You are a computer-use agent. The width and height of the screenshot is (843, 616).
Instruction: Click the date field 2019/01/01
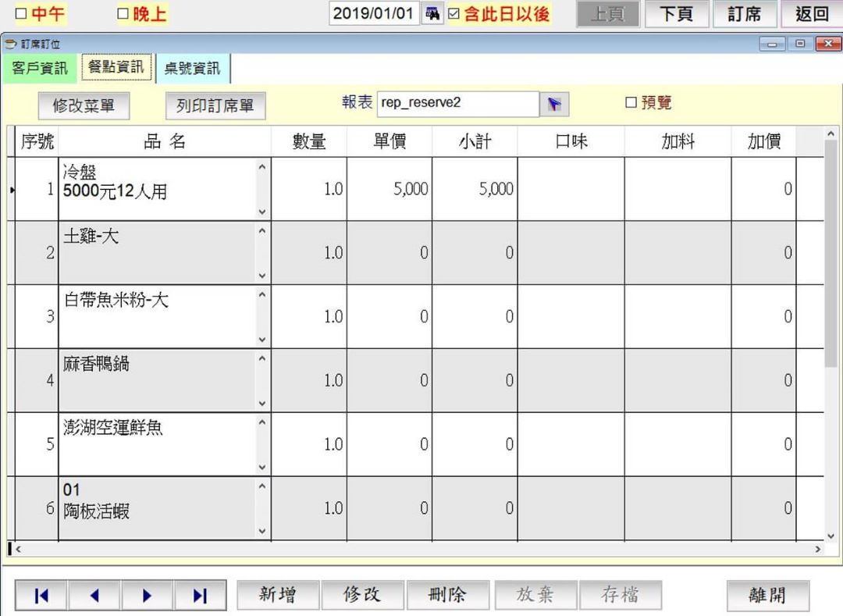click(374, 13)
